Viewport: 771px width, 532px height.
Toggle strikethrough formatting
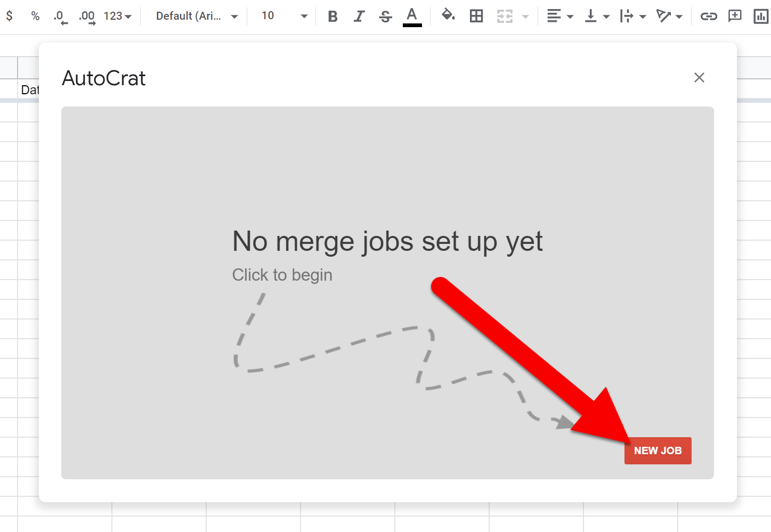click(385, 17)
